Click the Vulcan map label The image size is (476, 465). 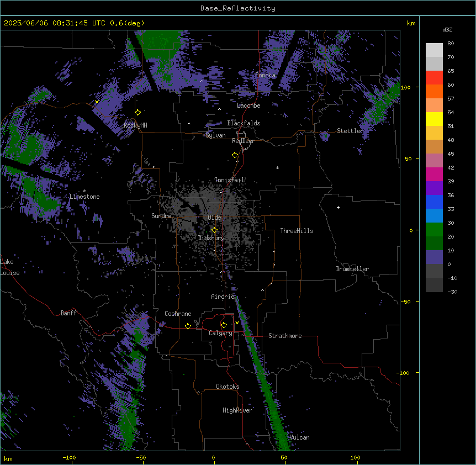[300, 437]
